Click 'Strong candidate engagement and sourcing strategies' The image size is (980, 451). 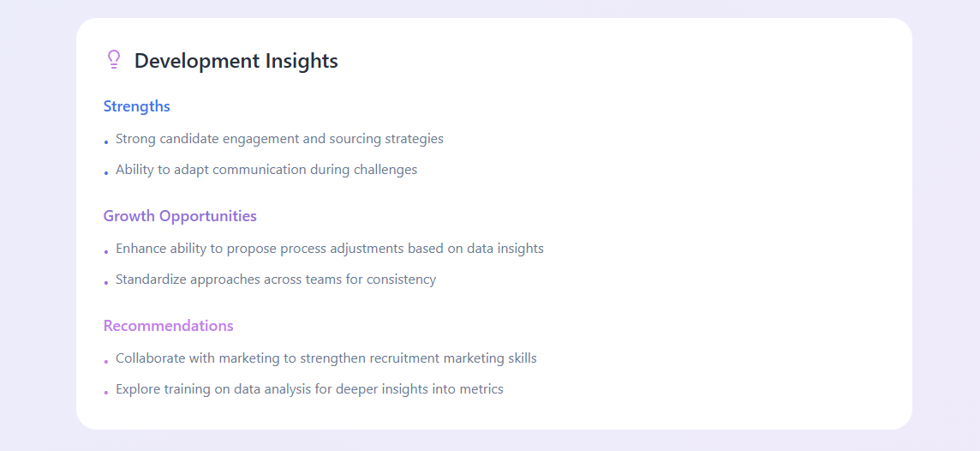[x=279, y=139]
